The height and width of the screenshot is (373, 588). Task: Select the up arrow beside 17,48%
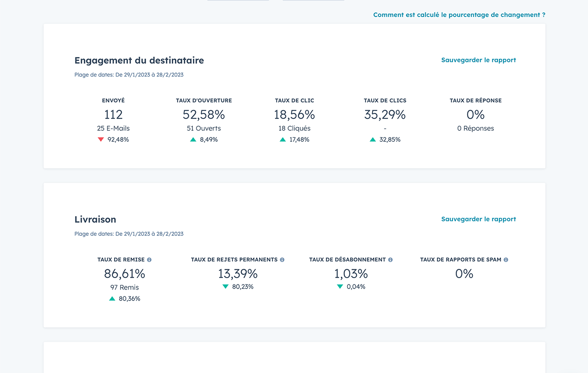[x=283, y=139]
